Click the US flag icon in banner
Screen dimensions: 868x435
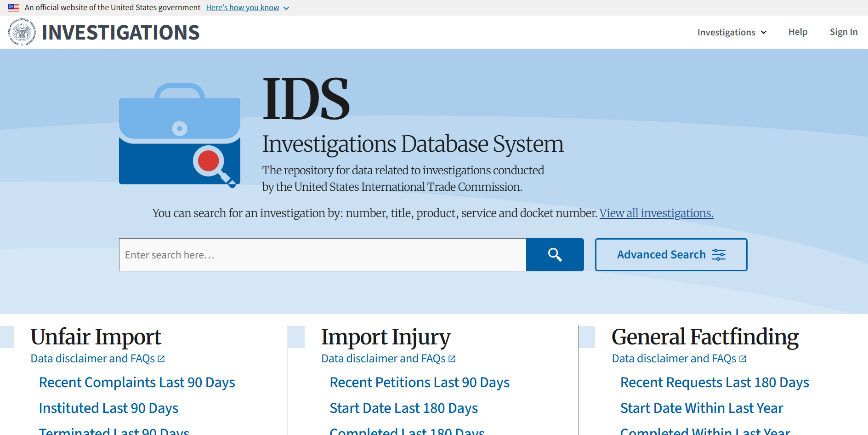(14, 8)
